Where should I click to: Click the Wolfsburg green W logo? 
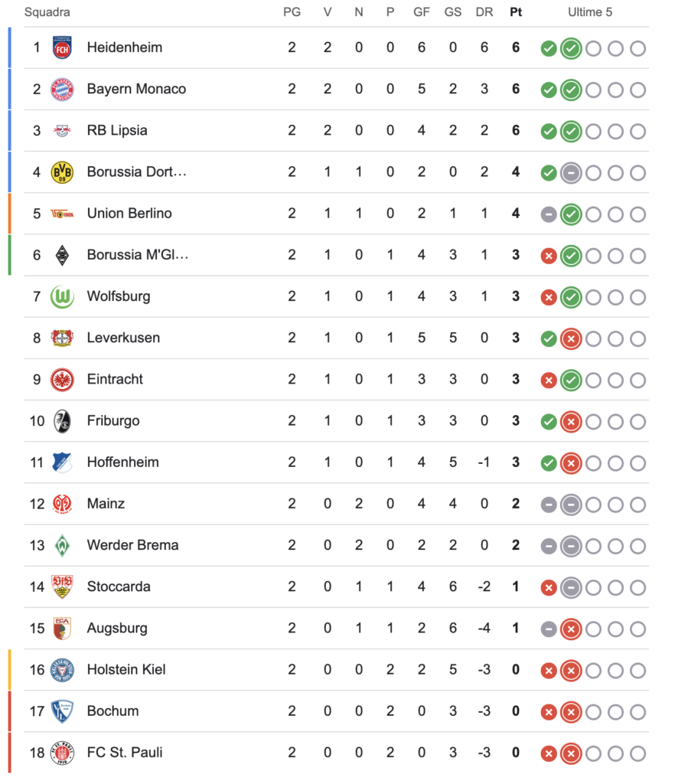pyautogui.click(x=62, y=296)
